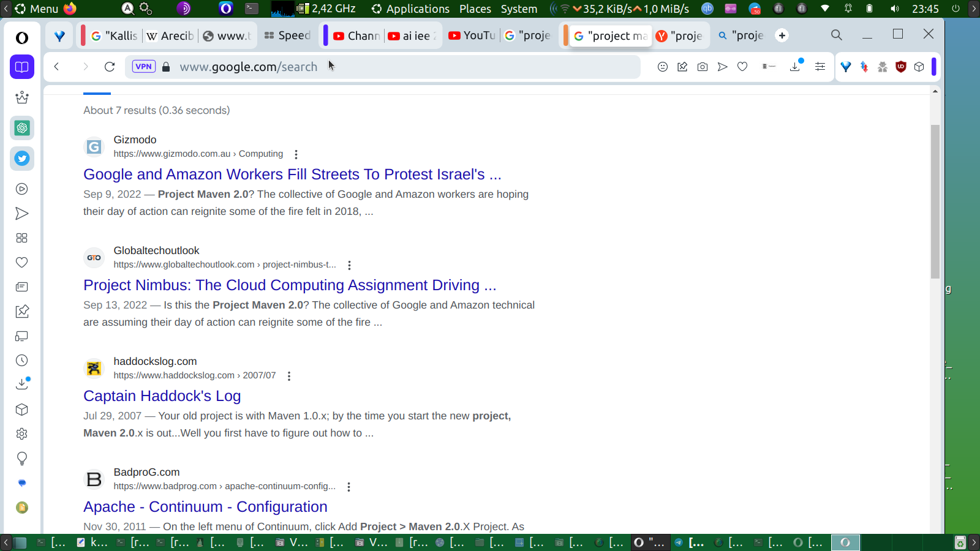Switch to the "Kallis" Google tab

114,36
